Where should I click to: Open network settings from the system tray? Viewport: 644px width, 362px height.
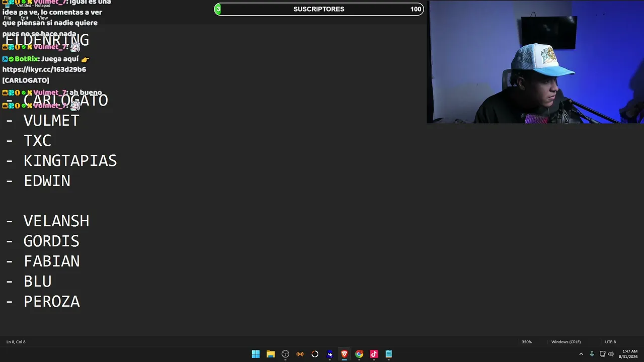coord(602,354)
